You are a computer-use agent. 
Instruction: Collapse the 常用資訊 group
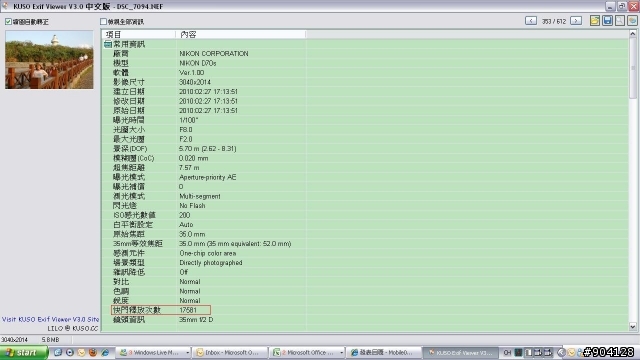tap(108, 44)
